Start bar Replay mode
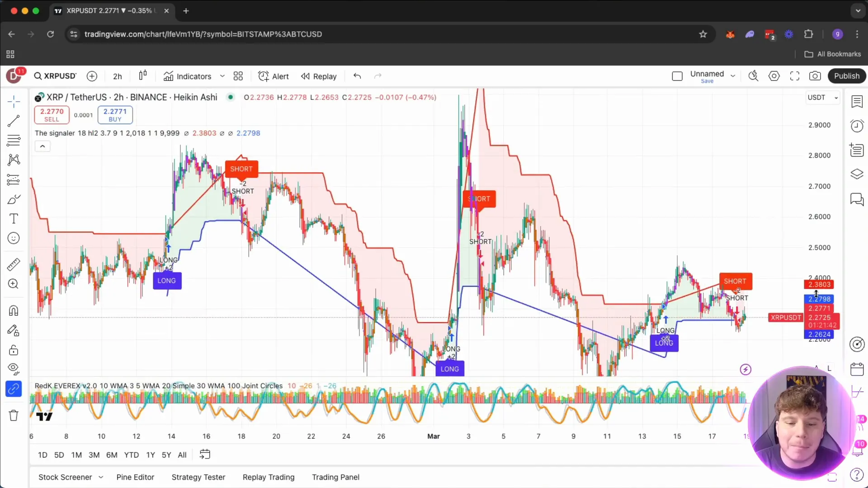This screenshot has width=868, height=488. click(x=319, y=76)
